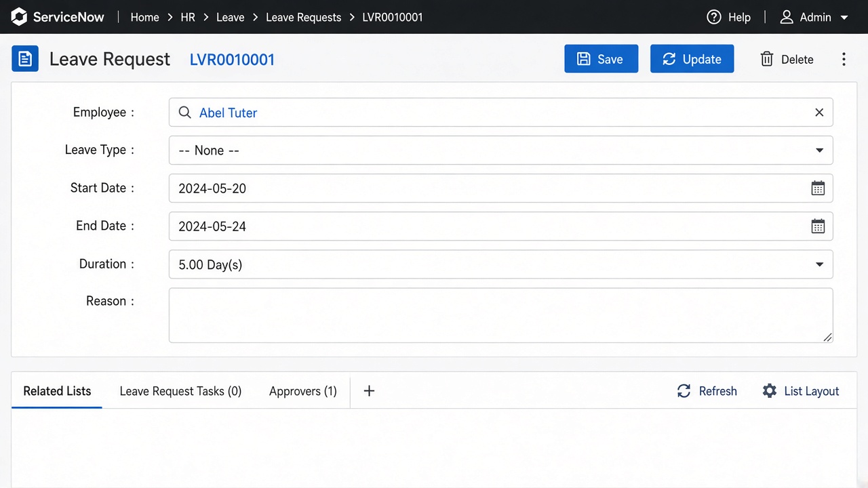Open the Start Date calendar picker
This screenshot has width=868, height=488.
[x=818, y=188]
